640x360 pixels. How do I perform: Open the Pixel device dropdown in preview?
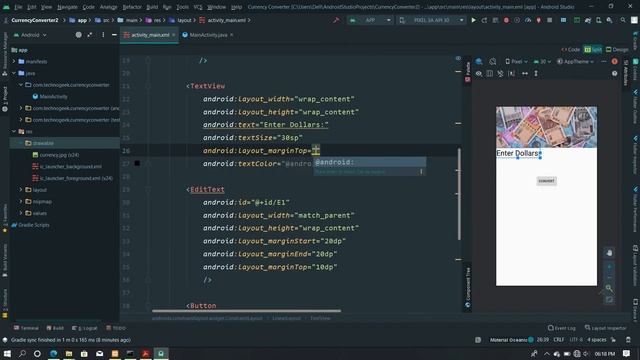click(x=516, y=62)
